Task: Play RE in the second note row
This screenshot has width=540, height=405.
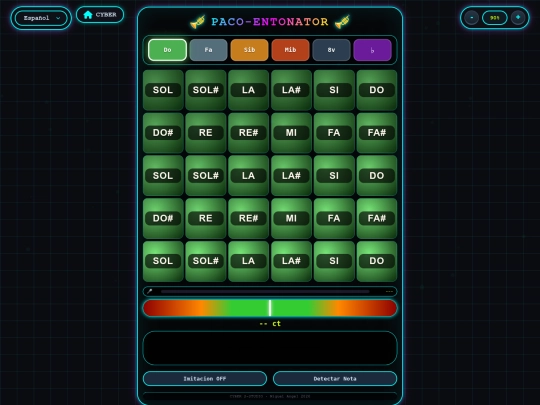Action: pyautogui.click(x=206, y=133)
